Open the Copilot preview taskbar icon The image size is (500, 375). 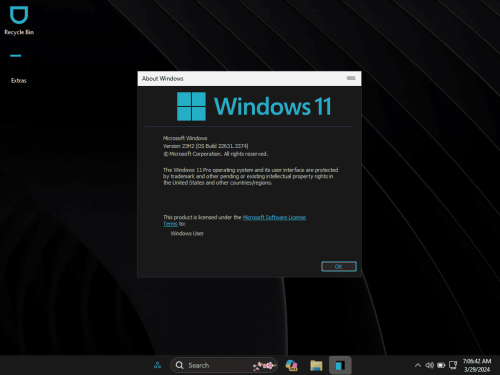tap(292, 365)
